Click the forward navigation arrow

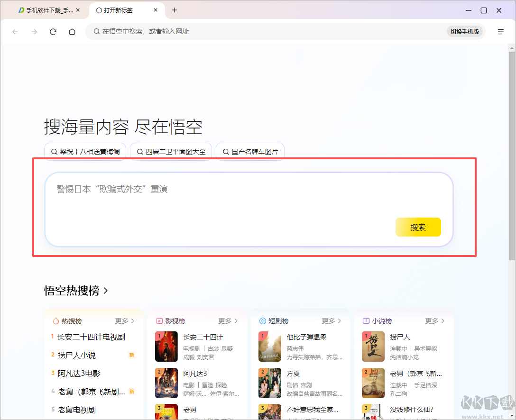click(x=34, y=32)
